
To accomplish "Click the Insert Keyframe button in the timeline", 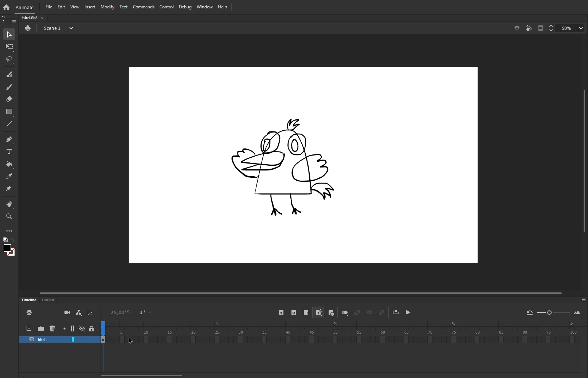I will tap(281, 312).
